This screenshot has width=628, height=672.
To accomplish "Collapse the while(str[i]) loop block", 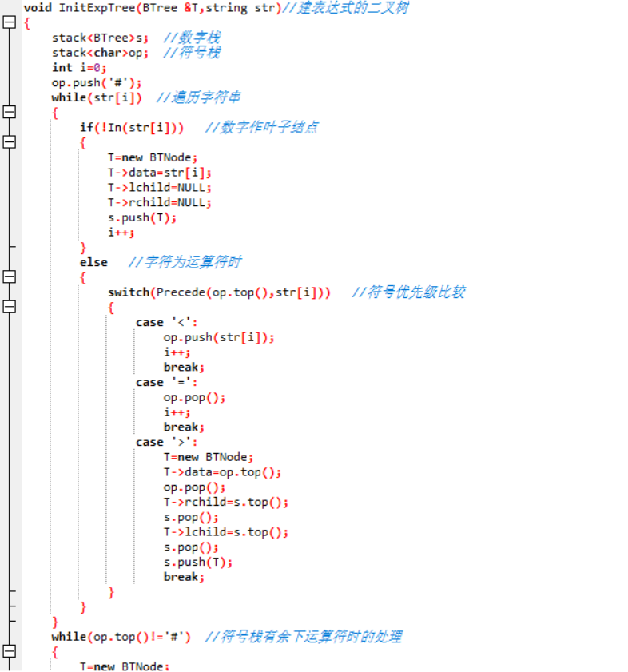I will [x=9, y=113].
